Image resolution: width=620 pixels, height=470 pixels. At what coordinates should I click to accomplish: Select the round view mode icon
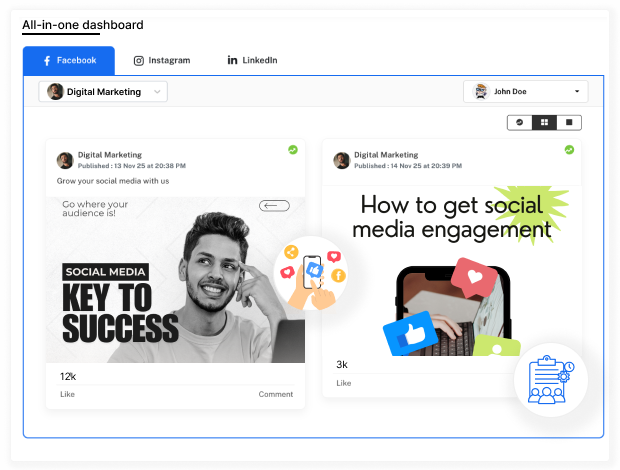pyautogui.click(x=520, y=123)
